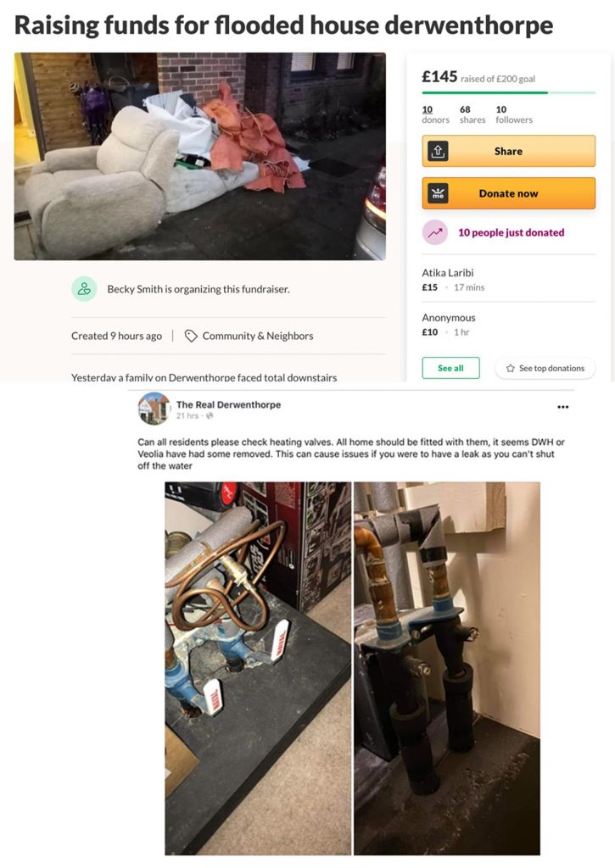Click the trending arrow donation icon
The image size is (615, 868).
point(435,232)
